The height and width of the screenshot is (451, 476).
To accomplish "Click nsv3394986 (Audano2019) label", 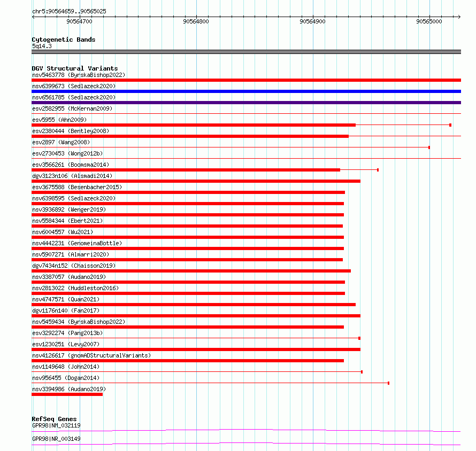I will 69,389.
